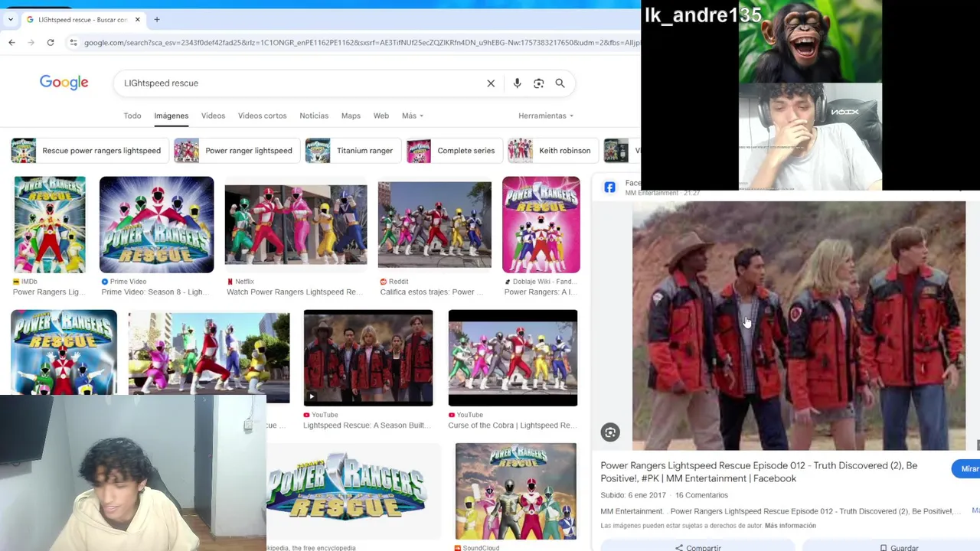Image resolution: width=980 pixels, height=551 pixels.
Task: Click Califica estos trajes: Power caption
Action: [432, 292]
